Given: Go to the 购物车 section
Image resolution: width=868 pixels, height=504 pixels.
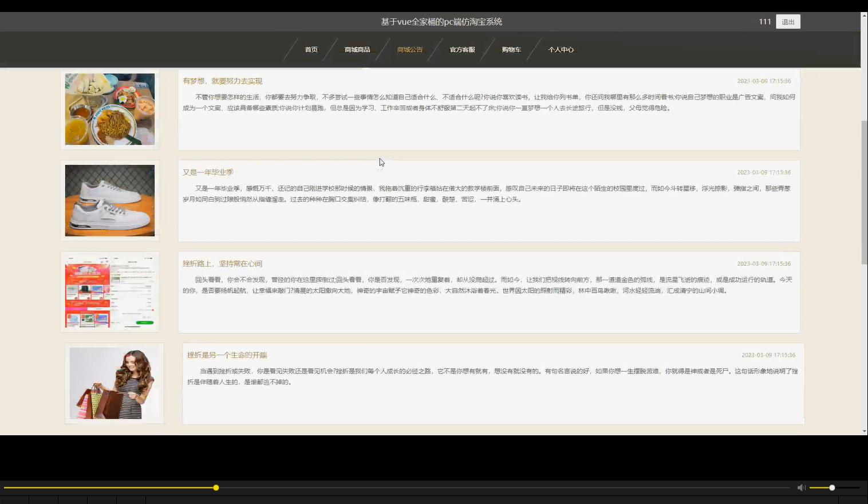Looking at the screenshot, I should pos(511,50).
